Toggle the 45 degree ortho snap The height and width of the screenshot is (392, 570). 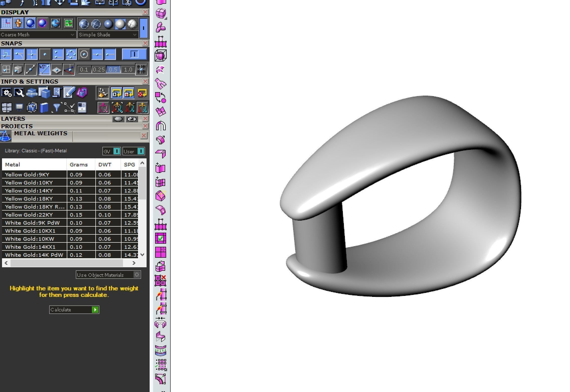coord(44,69)
